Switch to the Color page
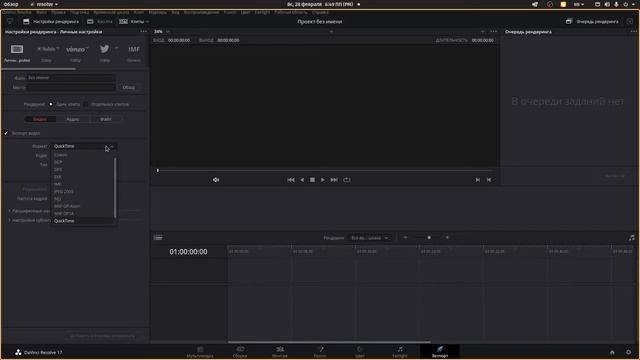The height and width of the screenshot is (360, 640). click(360, 352)
